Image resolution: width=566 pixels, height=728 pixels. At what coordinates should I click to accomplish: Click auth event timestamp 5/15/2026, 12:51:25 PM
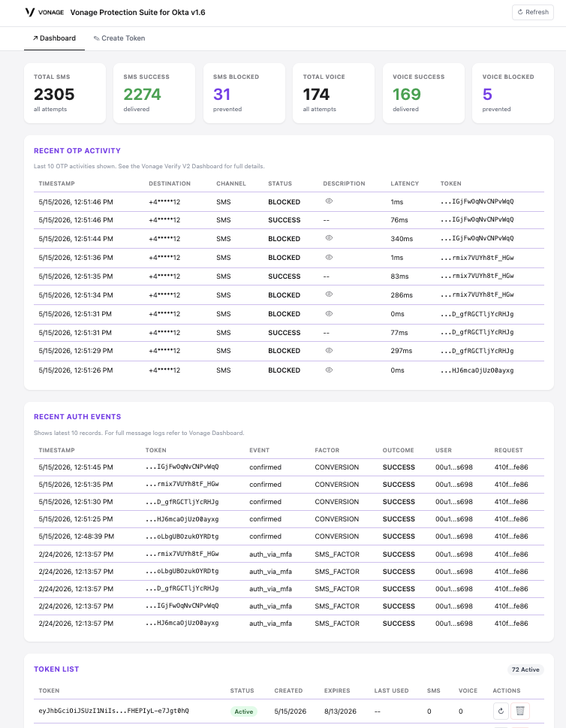tap(76, 519)
